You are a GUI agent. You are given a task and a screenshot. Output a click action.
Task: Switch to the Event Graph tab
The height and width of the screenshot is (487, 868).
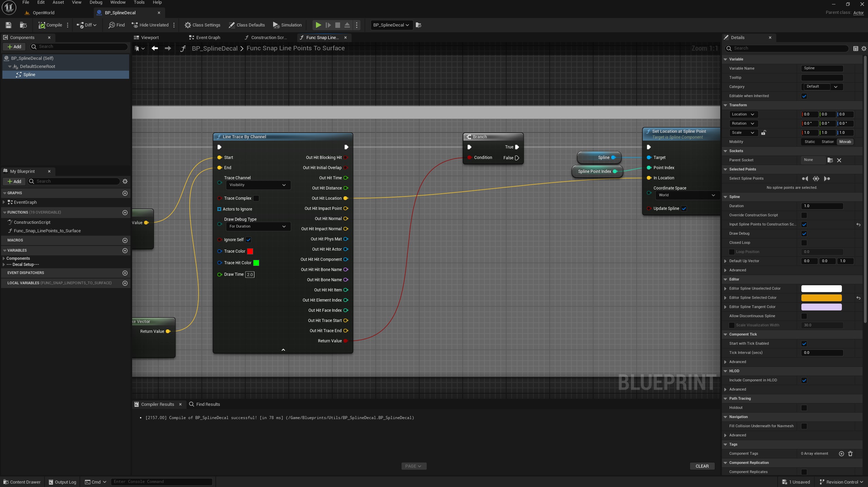208,37
